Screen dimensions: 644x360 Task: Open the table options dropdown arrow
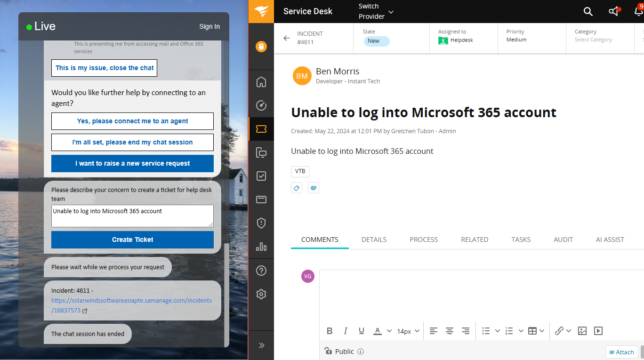coord(542,331)
